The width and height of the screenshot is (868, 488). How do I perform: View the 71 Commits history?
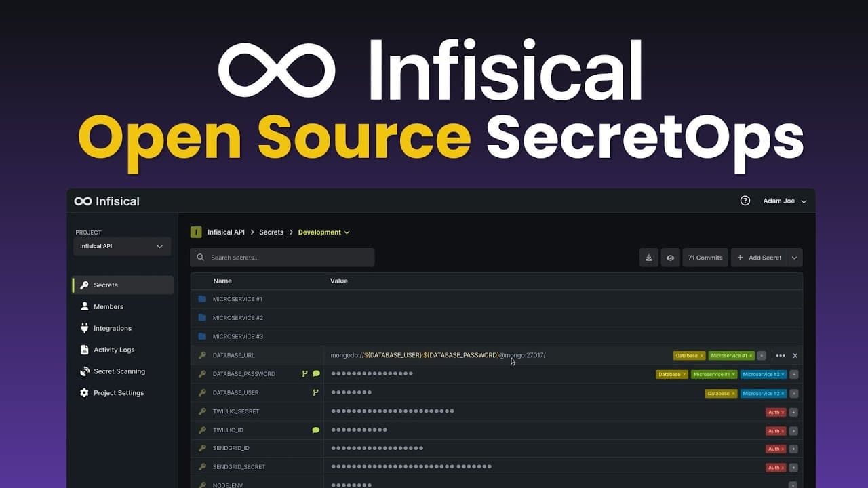705,258
